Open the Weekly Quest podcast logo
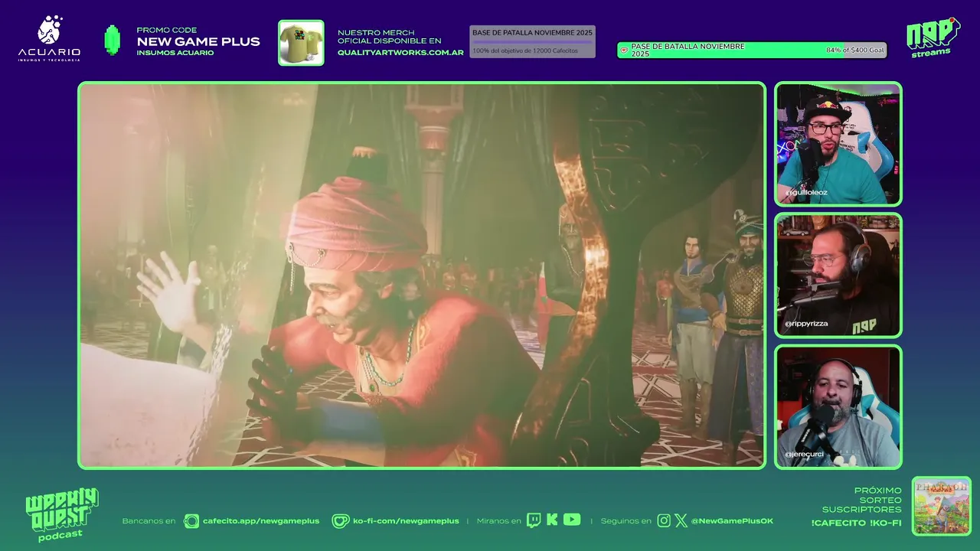980x551 pixels. pyautogui.click(x=61, y=515)
